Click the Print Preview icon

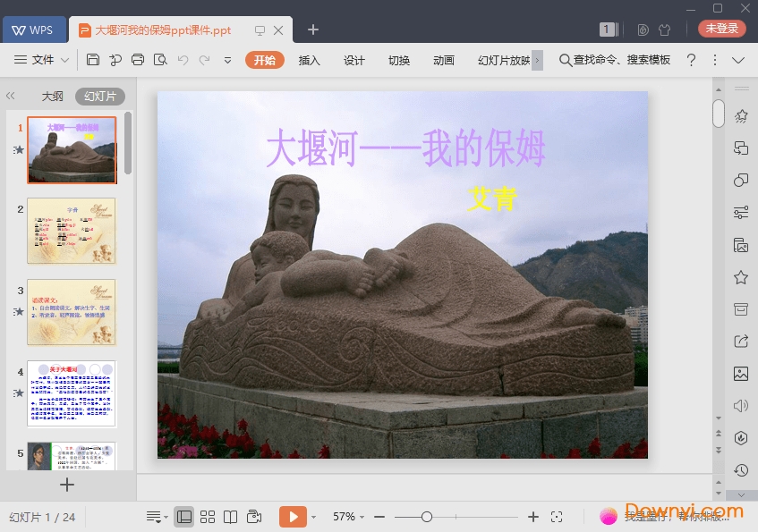160,60
